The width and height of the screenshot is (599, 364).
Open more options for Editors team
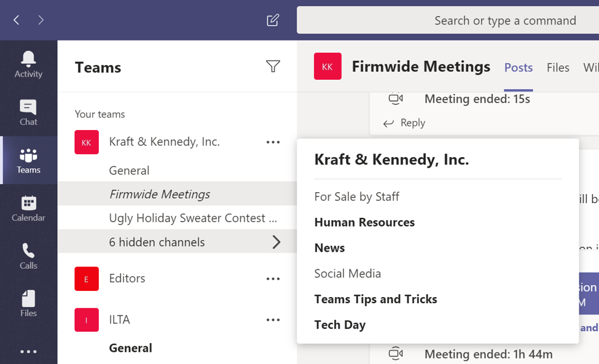273,279
